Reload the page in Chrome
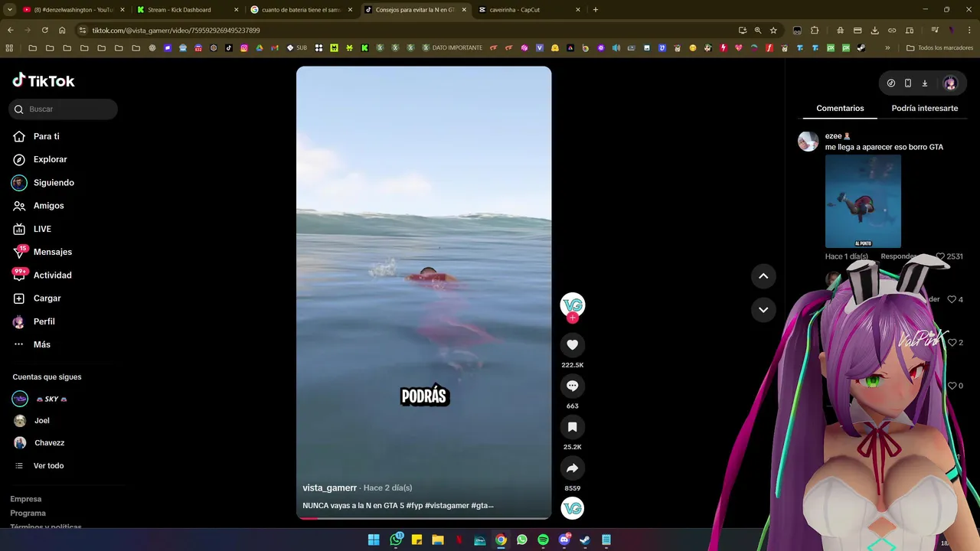 pyautogui.click(x=44, y=31)
